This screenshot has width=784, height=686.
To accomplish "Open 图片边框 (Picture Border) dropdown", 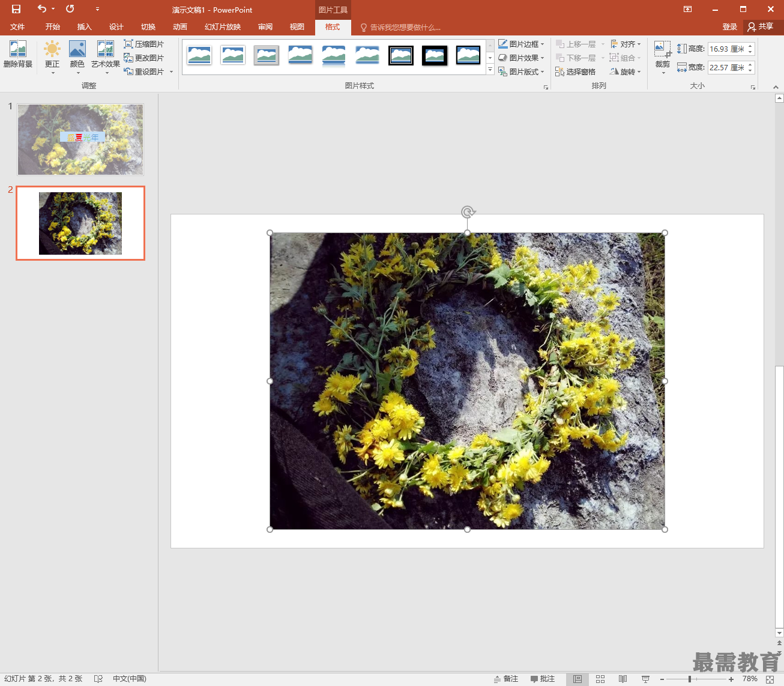I will [521, 44].
